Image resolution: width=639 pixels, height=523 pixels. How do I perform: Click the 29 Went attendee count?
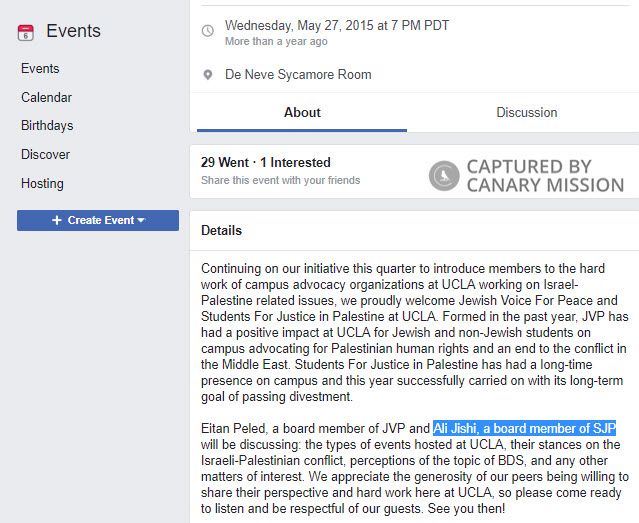(225, 162)
